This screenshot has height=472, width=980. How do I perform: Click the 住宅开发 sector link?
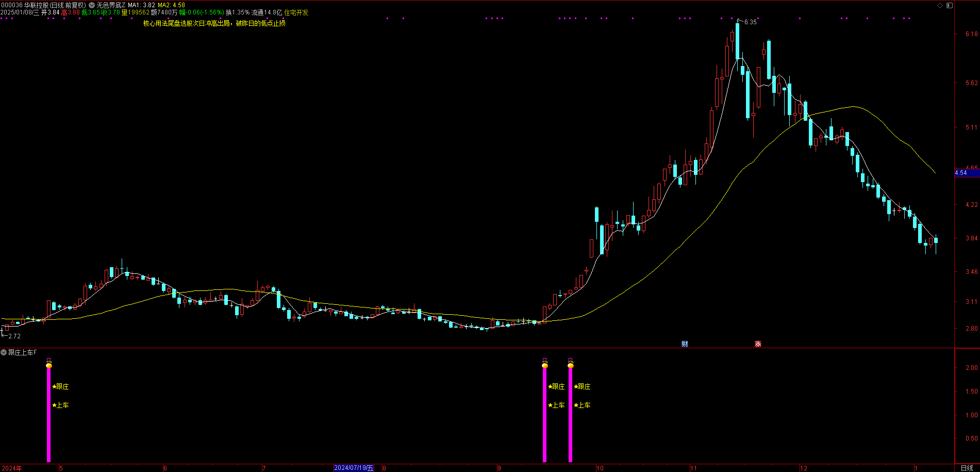296,12
